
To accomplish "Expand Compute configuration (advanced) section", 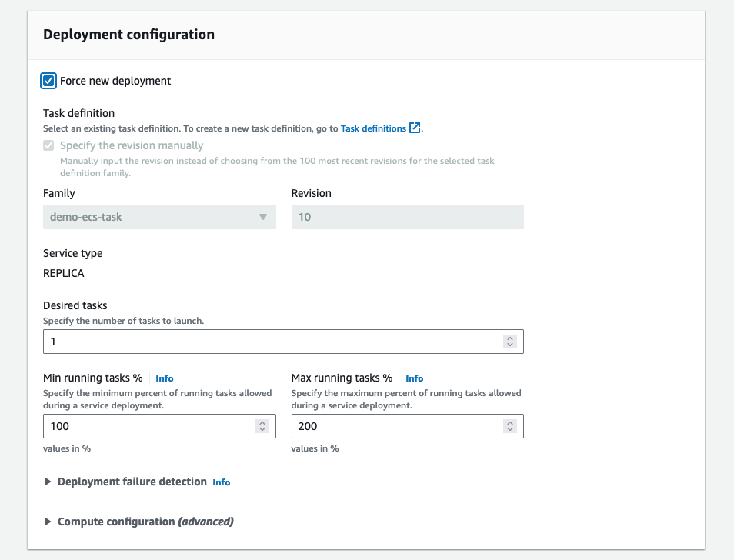I will [145, 522].
